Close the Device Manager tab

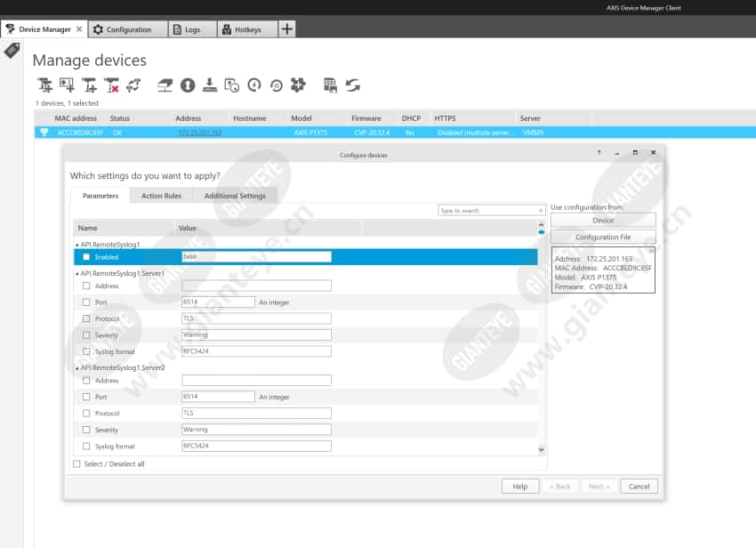click(x=79, y=29)
